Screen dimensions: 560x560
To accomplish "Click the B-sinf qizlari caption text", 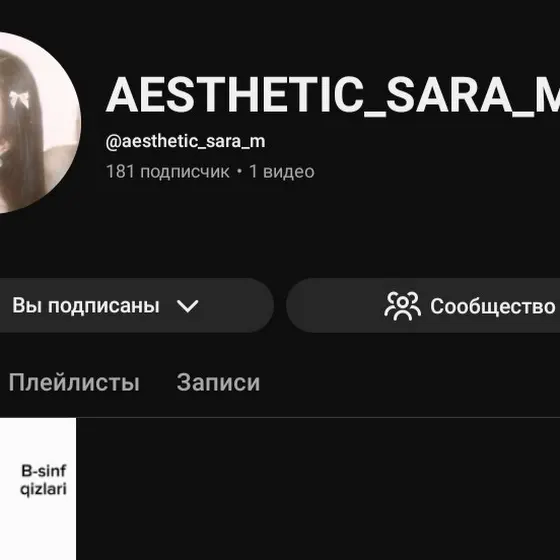I will point(44,480).
